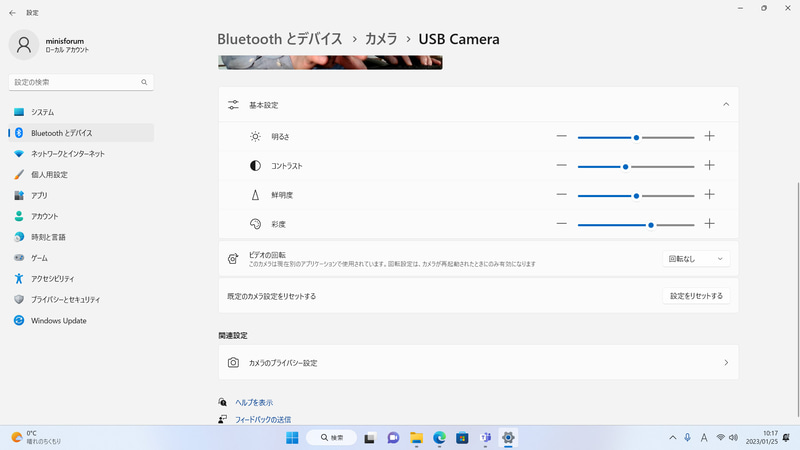Open アクセシビリティ settings
Screen dimensions: 800x450
point(81,279)
